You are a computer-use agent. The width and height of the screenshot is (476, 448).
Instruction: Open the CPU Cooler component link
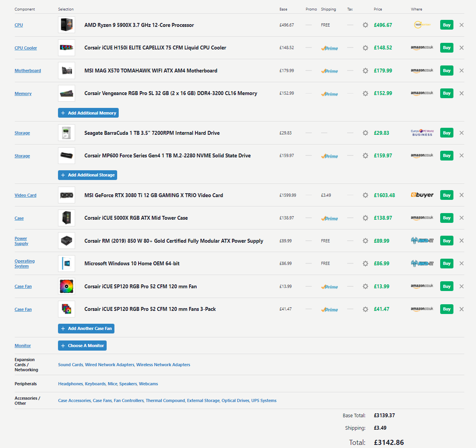(26, 48)
